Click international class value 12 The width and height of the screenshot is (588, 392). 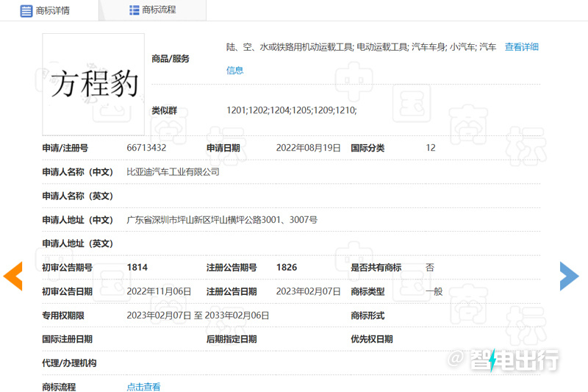431,148
